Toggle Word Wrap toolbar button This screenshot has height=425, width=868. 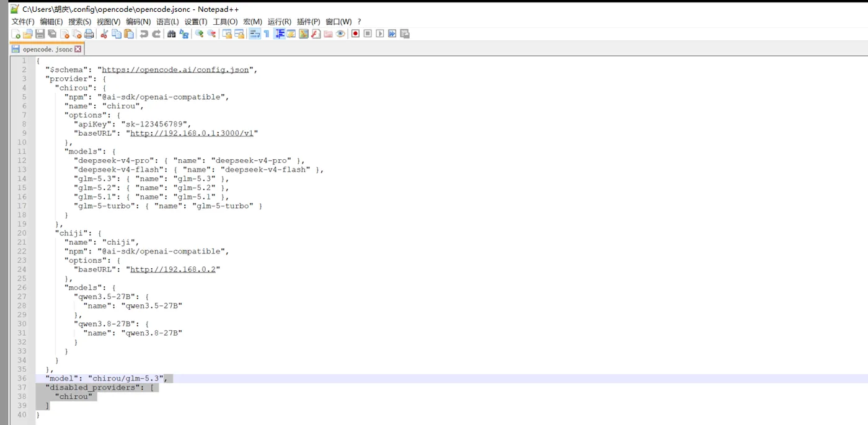[x=254, y=33]
